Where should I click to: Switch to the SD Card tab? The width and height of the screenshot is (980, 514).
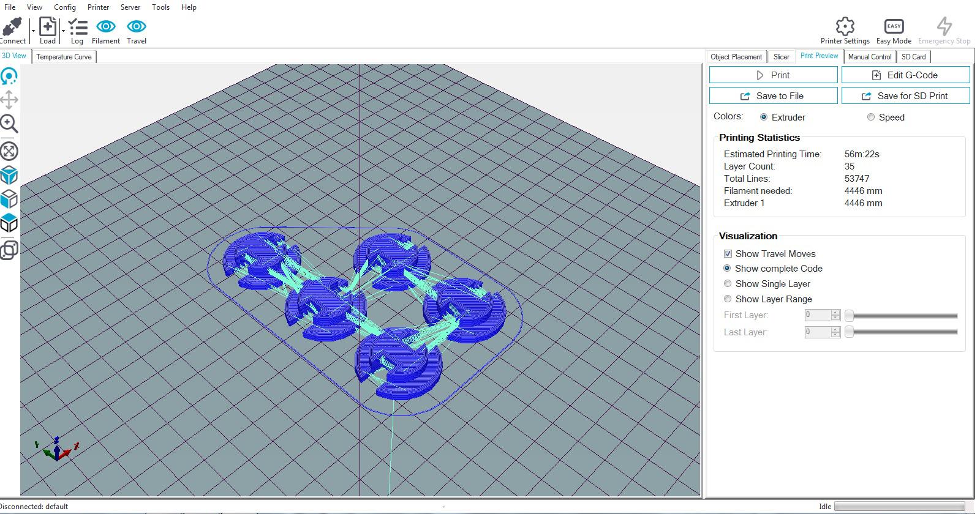tap(914, 57)
